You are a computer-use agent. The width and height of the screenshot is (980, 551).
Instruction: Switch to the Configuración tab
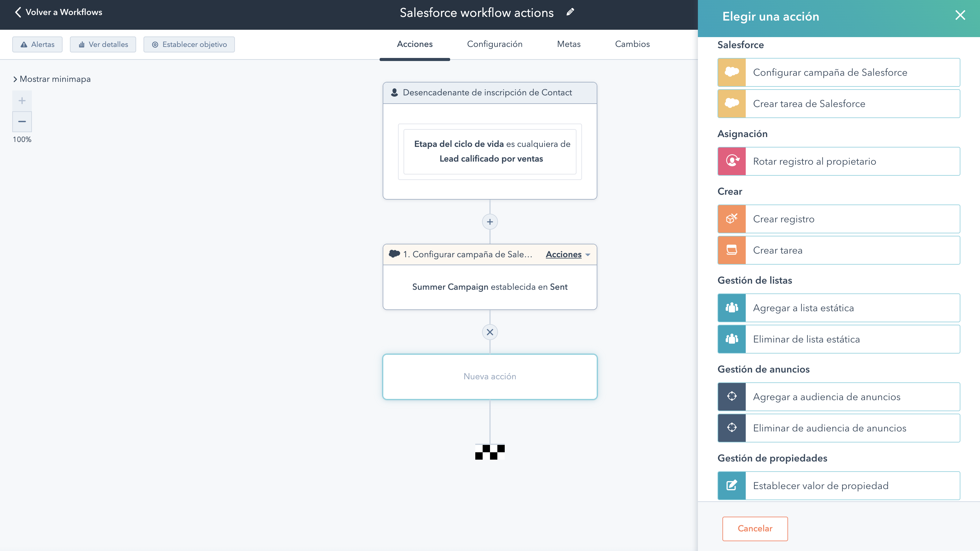pos(494,44)
